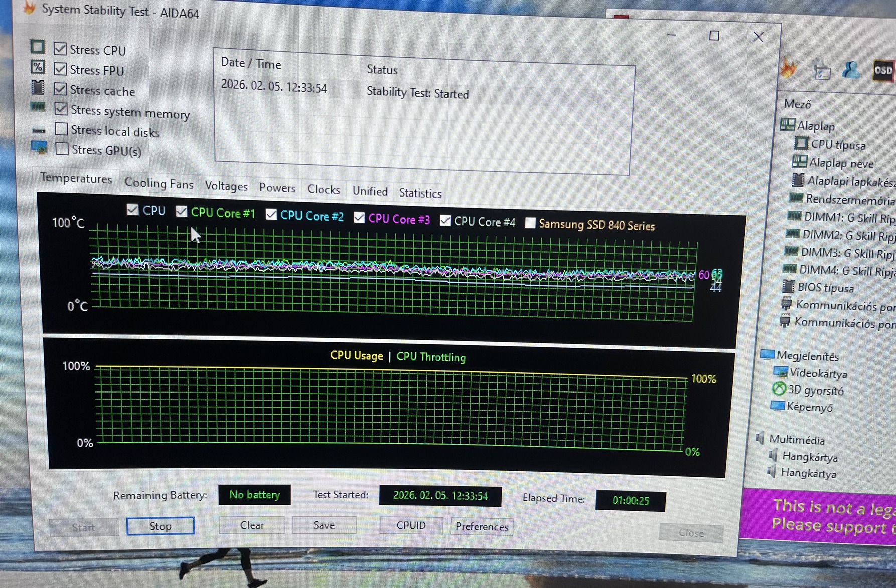Click the green icon beside 3D gyorsító
Viewport: 896px width, 588px height.
click(779, 388)
